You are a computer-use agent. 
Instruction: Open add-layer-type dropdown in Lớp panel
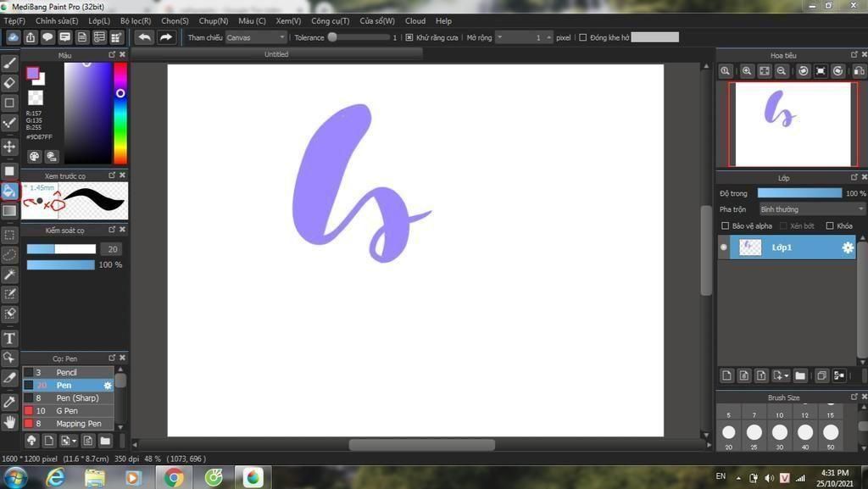[x=781, y=375]
